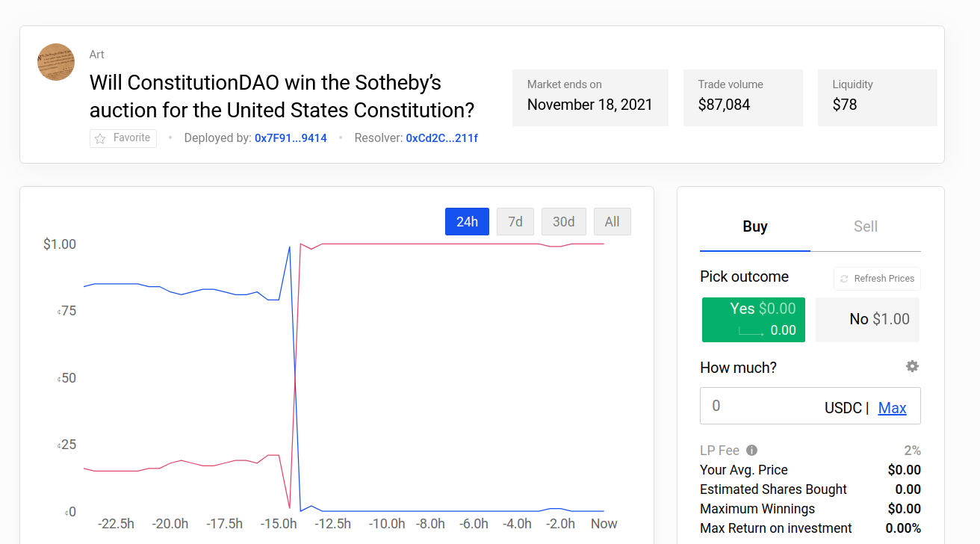The image size is (980, 544).
Task: Select the No $1.00 outcome
Action: pos(867,320)
